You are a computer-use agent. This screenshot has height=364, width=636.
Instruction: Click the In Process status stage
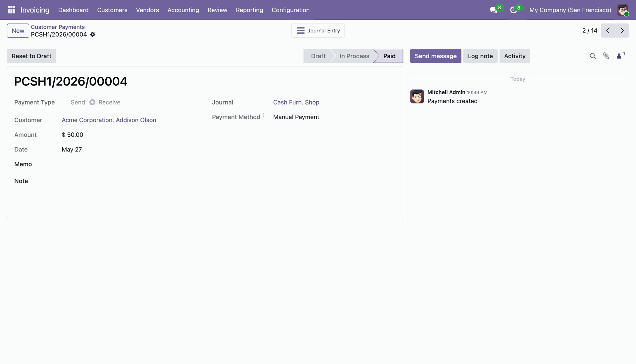click(x=354, y=56)
